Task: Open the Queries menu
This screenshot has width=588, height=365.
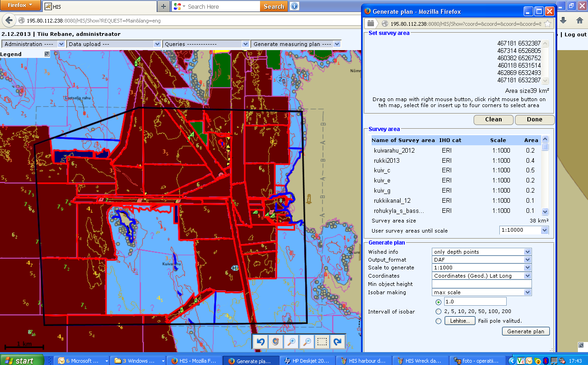Action: [206, 44]
